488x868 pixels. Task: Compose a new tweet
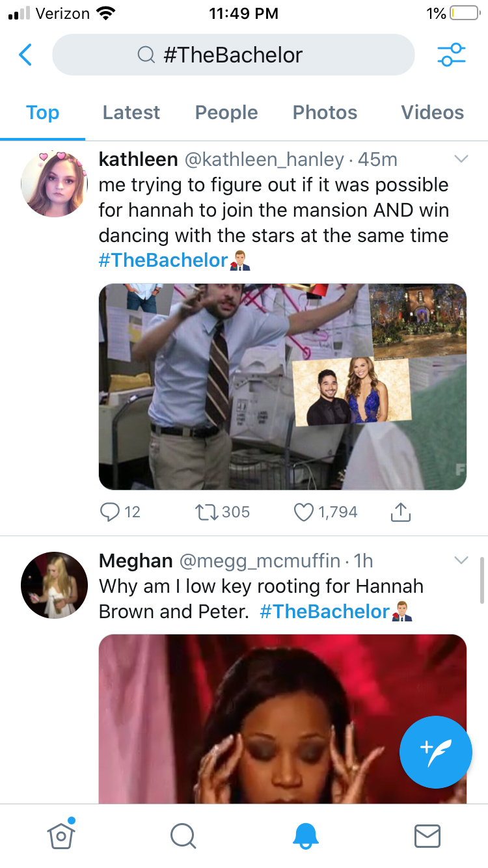coord(435,752)
